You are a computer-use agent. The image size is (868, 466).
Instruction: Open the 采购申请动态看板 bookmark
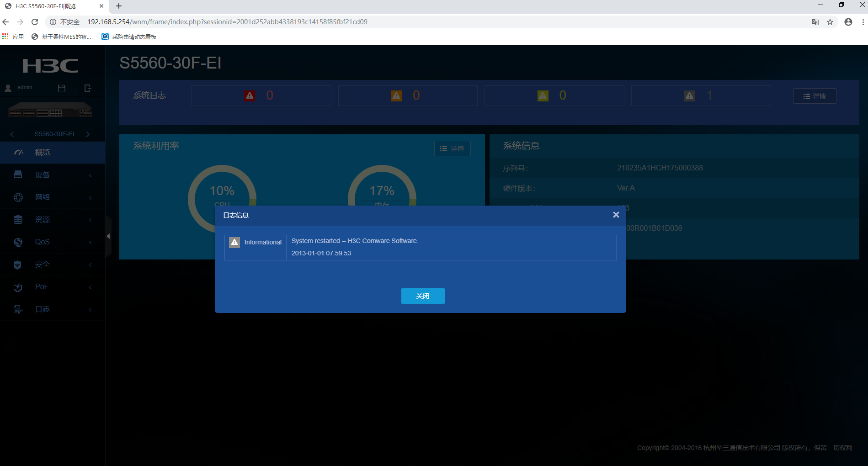[x=129, y=37]
